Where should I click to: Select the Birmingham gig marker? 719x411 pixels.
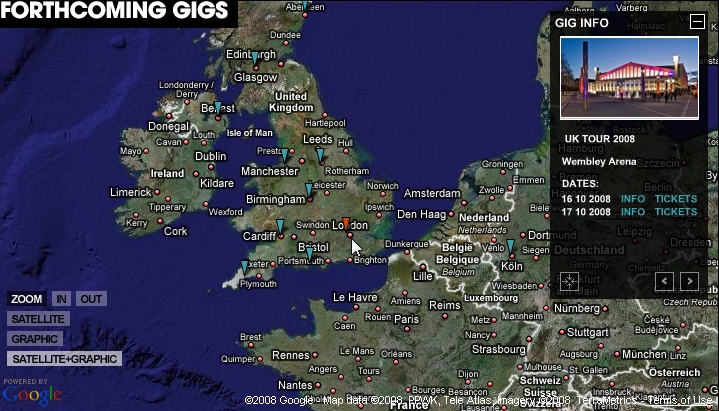tap(309, 190)
